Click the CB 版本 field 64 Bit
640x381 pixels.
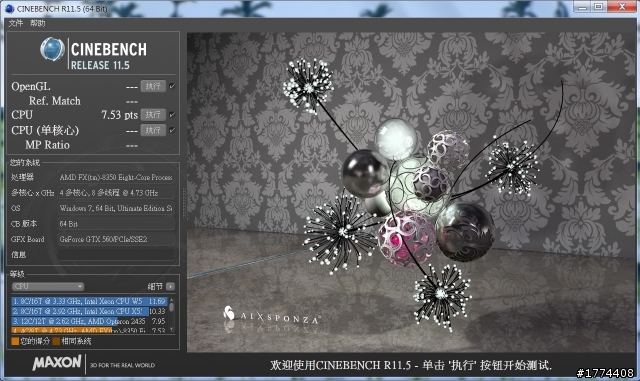116,224
